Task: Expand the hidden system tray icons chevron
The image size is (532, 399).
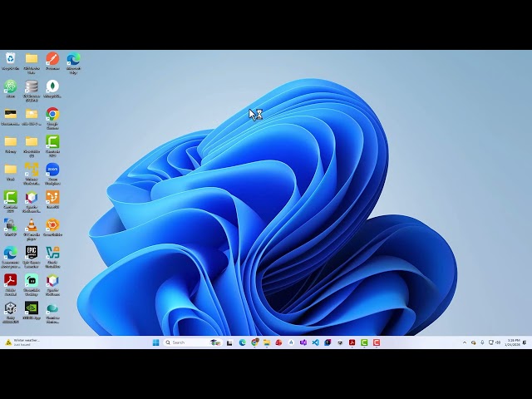Action: click(465, 342)
